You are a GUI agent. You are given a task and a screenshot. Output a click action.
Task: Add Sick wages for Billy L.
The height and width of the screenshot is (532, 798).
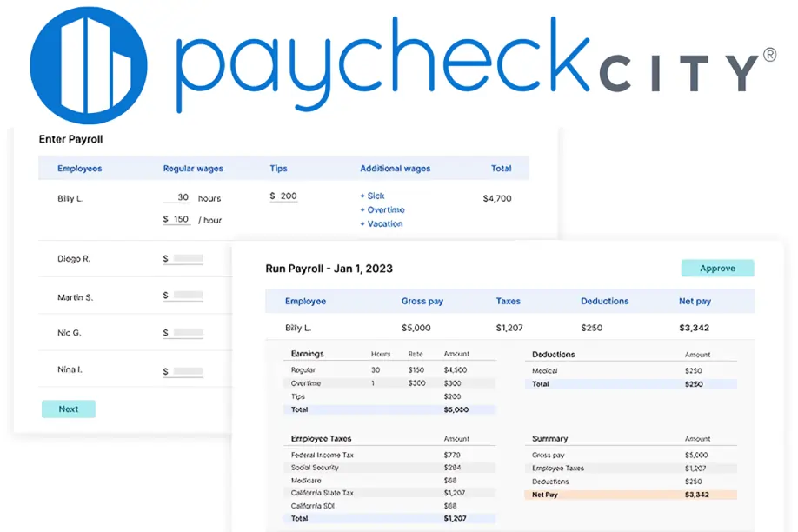pos(373,196)
